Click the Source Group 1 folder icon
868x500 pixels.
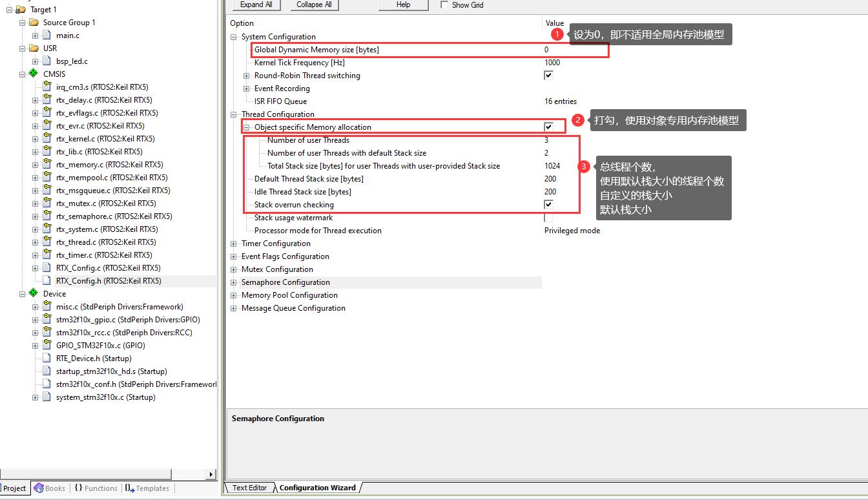point(34,22)
